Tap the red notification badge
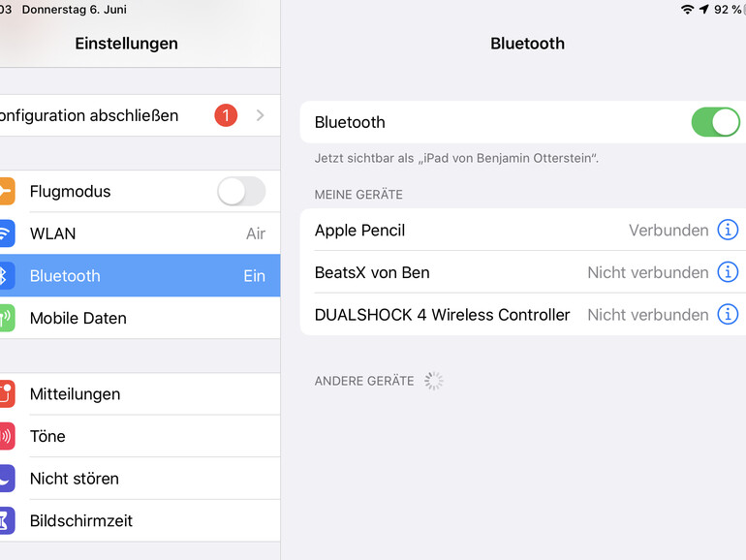746x560 pixels. [225, 115]
